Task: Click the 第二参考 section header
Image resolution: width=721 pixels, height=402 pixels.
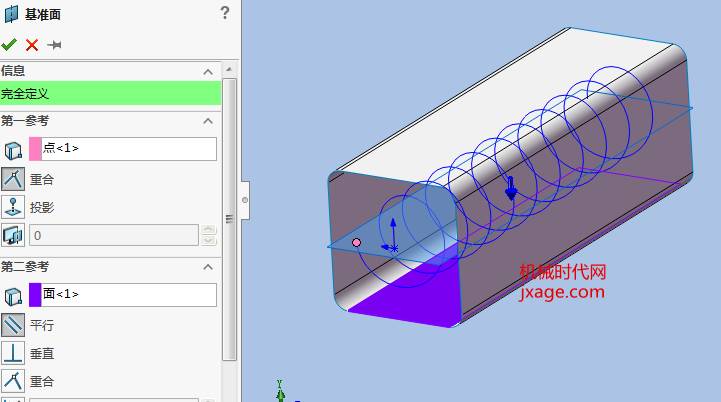Action: coord(110,267)
